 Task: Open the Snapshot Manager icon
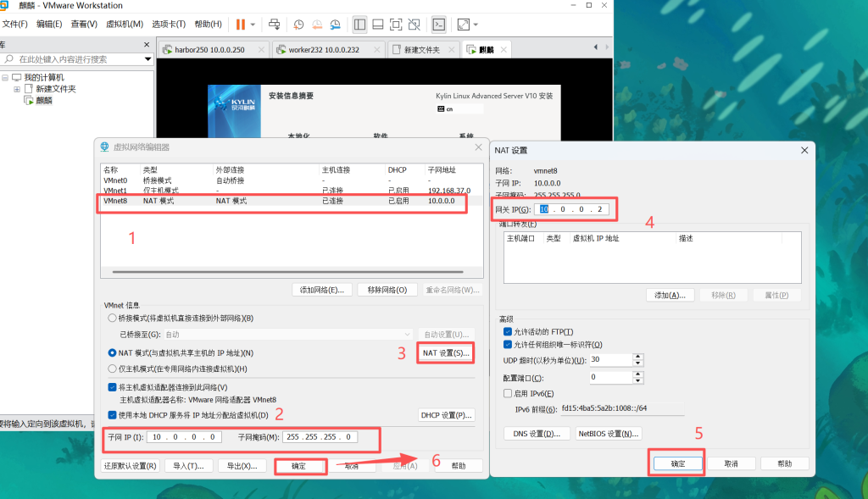(x=336, y=25)
